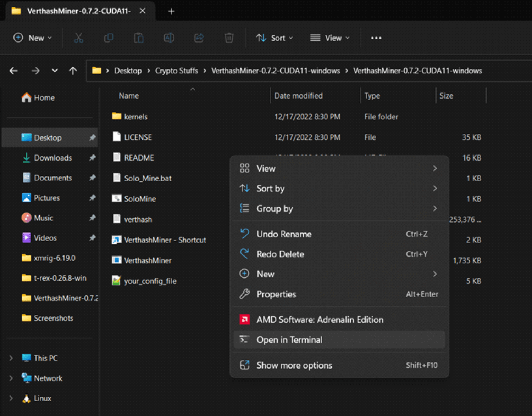Click the Delete trash icon in toolbar
Viewport: 532px width, 416px height.
click(x=229, y=38)
